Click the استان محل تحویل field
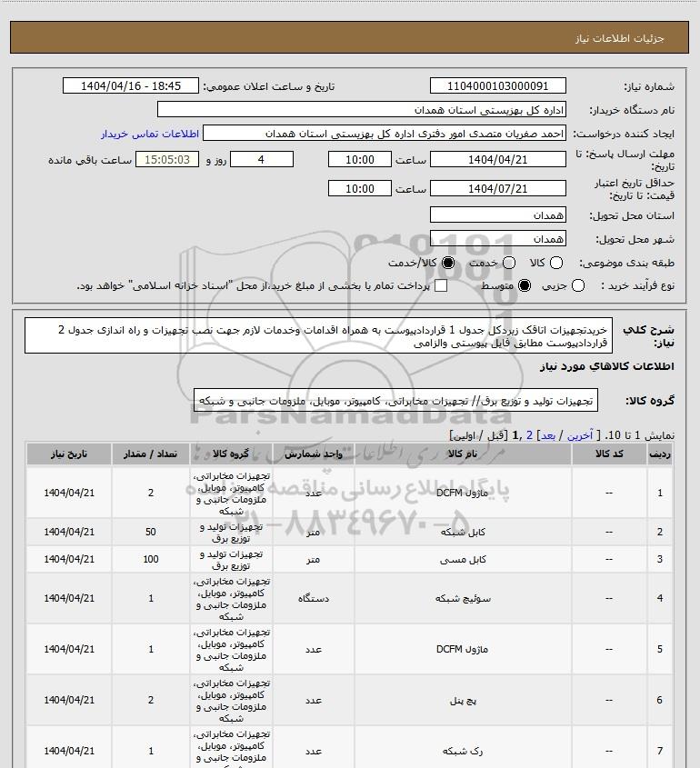 coord(497,214)
